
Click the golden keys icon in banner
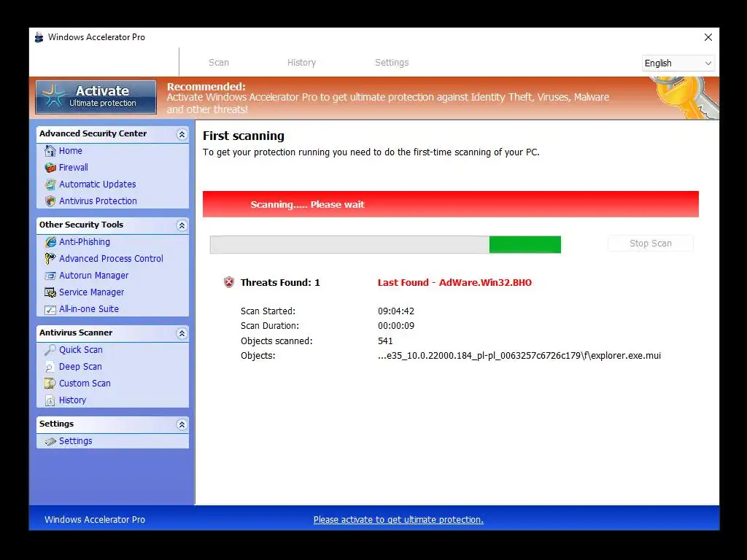coord(686,98)
